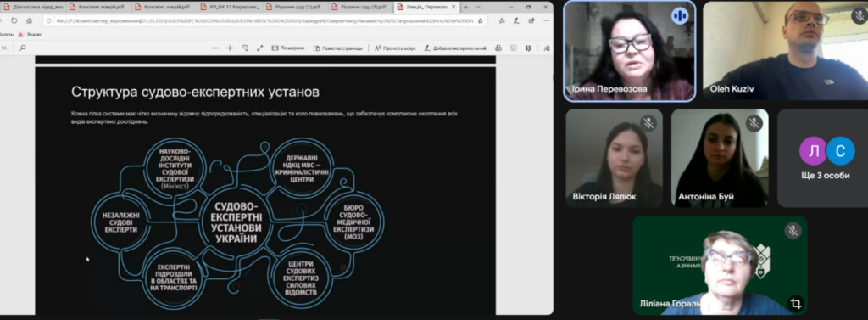Zoom out with the PDF minus icon
The image size is (868, 320).
[214, 48]
